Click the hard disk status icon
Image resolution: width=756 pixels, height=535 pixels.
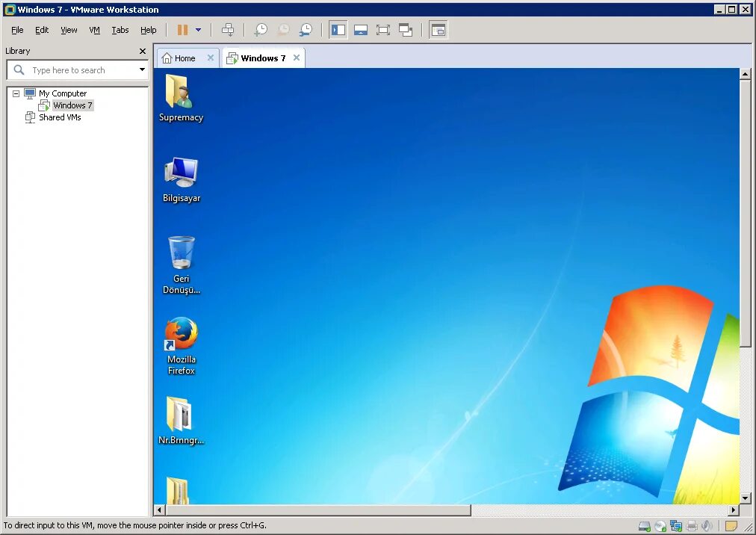coord(644,526)
